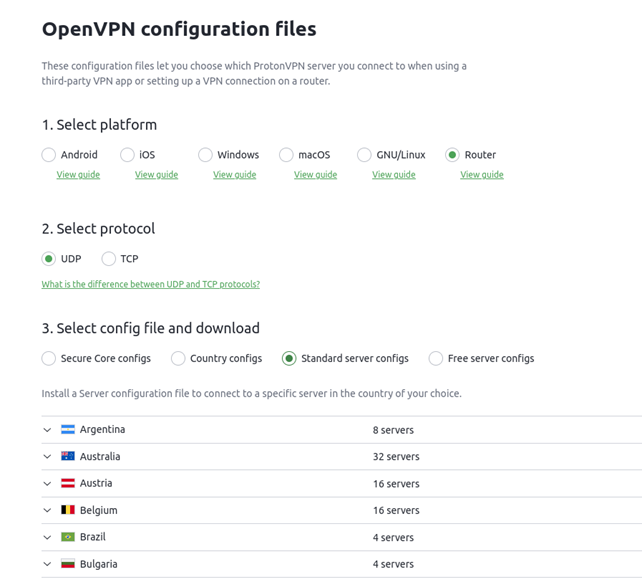Screen dimensions: 642x582
Task: Expand the Austria server list chevron
Action: pos(47,484)
